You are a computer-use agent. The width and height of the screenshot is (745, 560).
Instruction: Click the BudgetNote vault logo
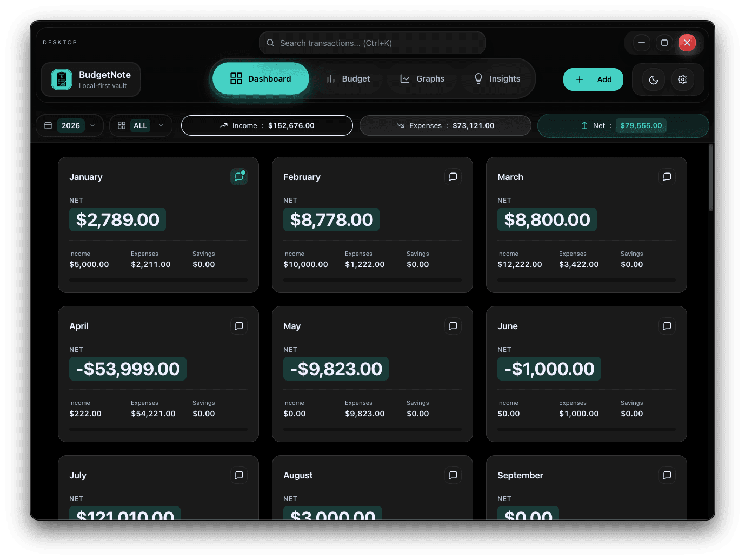pos(61,79)
